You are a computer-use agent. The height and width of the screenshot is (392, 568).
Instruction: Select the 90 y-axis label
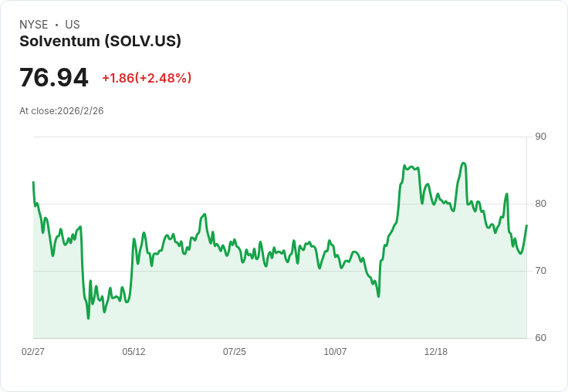540,137
